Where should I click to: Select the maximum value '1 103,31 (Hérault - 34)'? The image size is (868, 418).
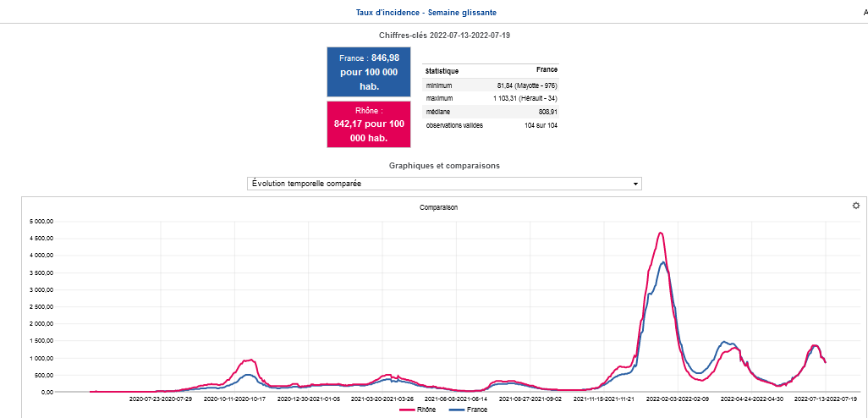pos(525,98)
